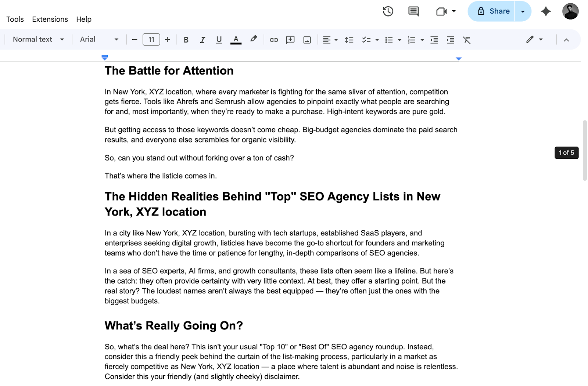Clear text formatting
This screenshot has height=386, width=588.
(x=467, y=40)
